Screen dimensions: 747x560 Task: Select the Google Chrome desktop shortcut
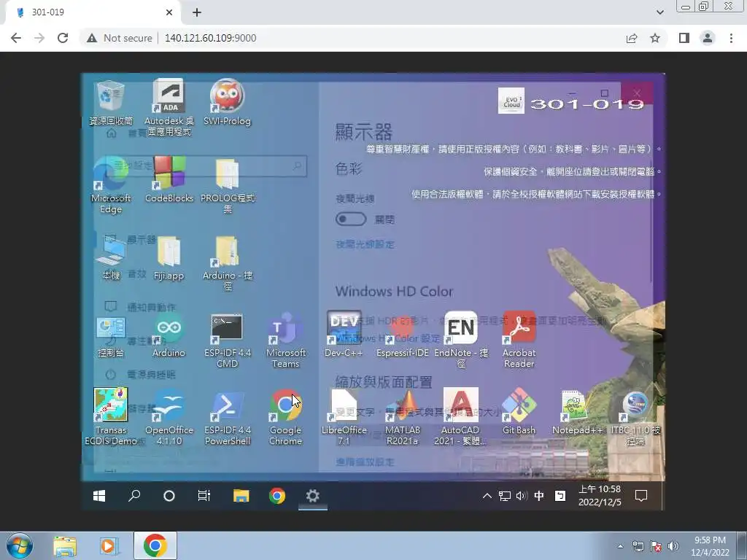(285, 417)
